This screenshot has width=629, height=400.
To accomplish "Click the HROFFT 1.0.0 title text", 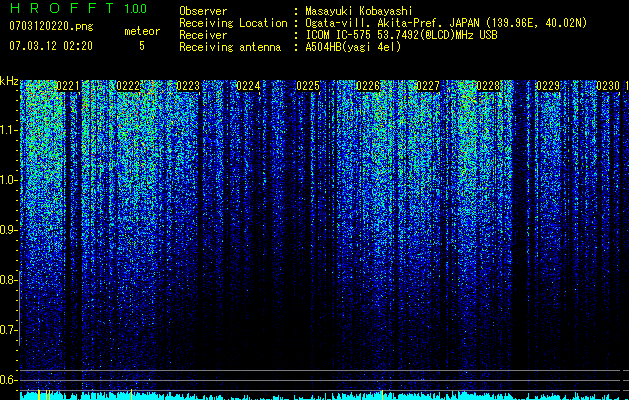I will pyautogui.click(x=78, y=8).
